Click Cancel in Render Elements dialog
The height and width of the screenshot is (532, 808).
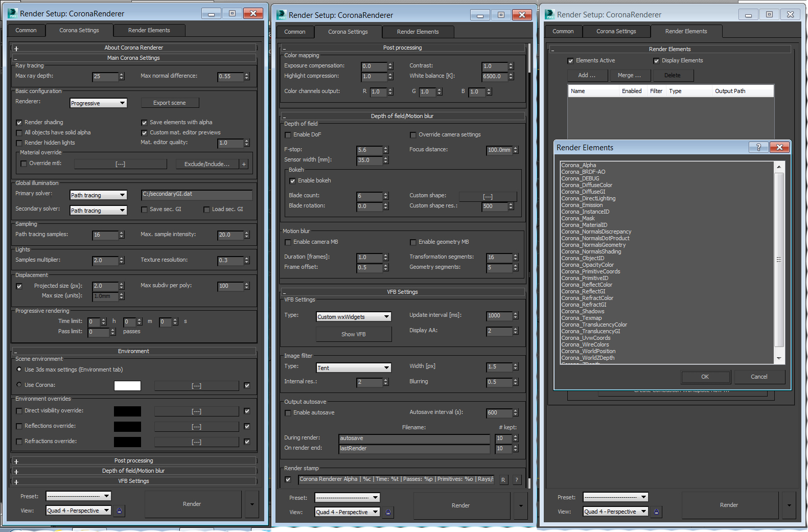[x=759, y=377]
